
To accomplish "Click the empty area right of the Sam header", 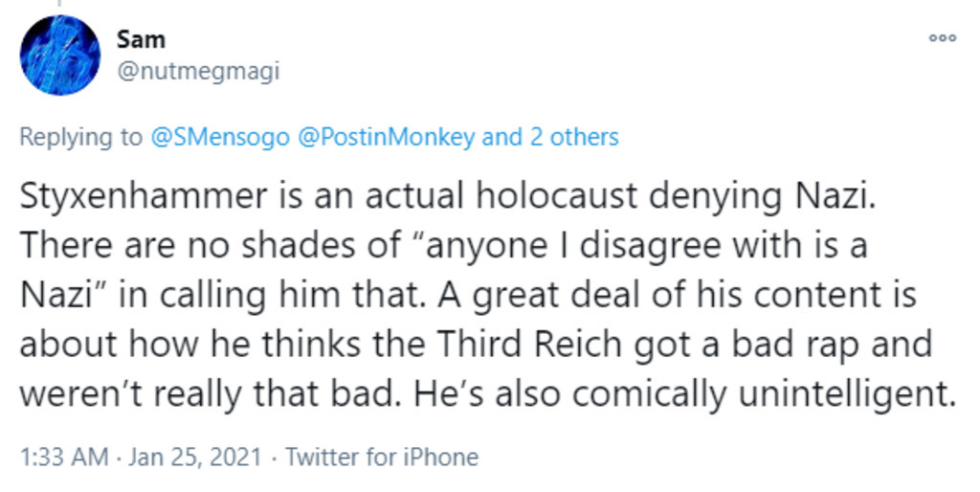I will (x=574, y=53).
